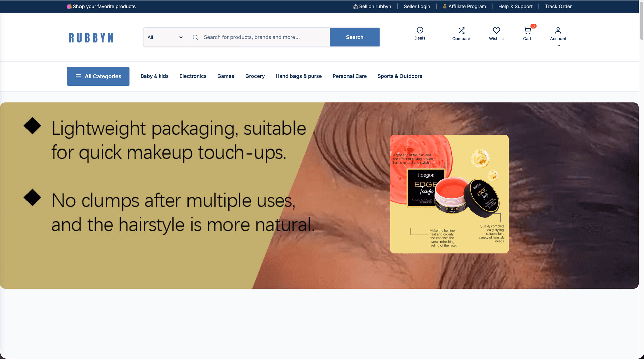Open the Sports & Outdoors category
Viewport: 644px width, 359px height.
(x=400, y=76)
